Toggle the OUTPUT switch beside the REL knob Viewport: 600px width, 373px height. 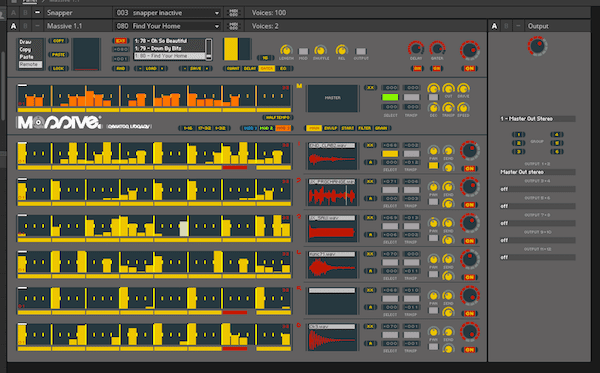(361, 51)
